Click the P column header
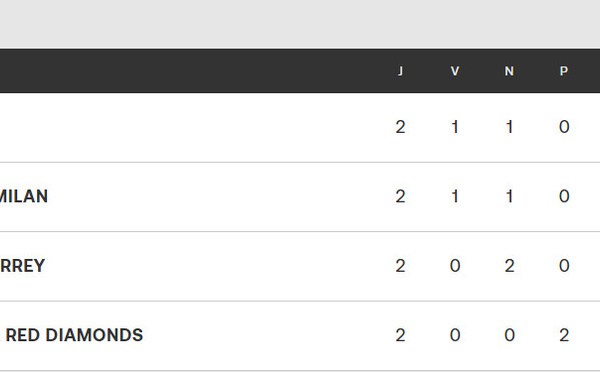600x372 pixels. pos(564,71)
